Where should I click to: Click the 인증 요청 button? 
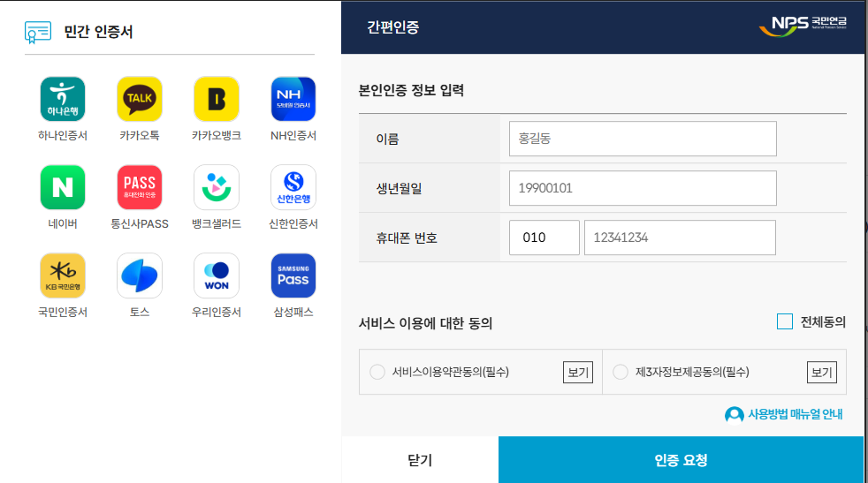(x=681, y=460)
